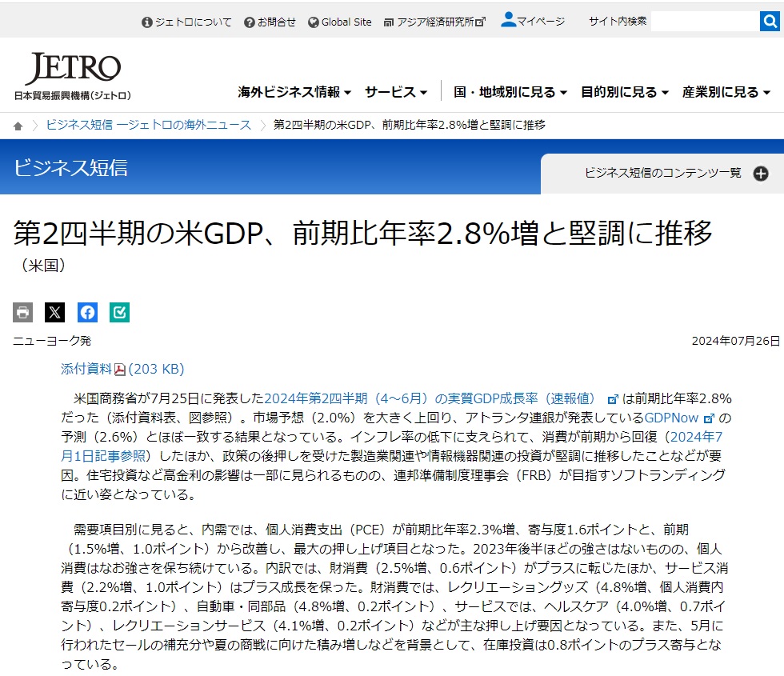Click the JETRO logo

73,76
